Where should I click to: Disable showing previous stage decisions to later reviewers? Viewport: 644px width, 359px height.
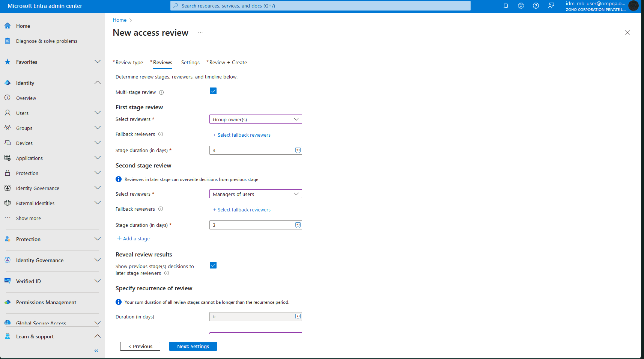tap(213, 265)
